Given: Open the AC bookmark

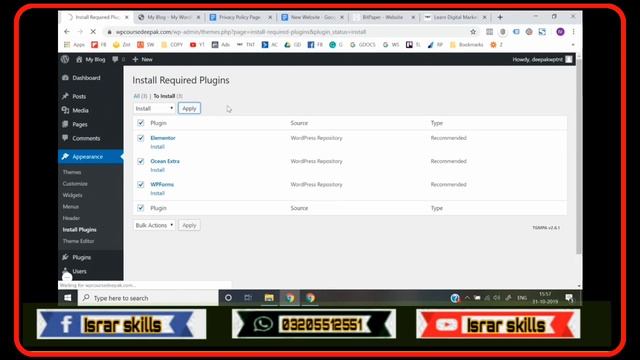Looking at the screenshot, I should click(270, 44).
